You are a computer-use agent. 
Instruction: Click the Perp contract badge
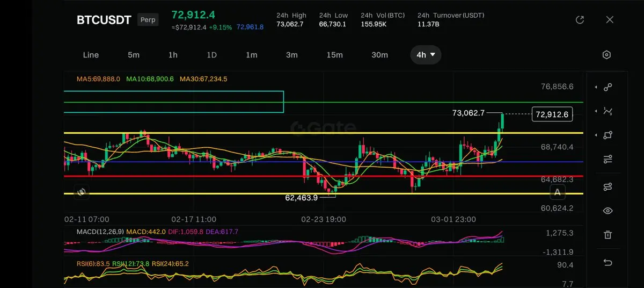pos(148,20)
